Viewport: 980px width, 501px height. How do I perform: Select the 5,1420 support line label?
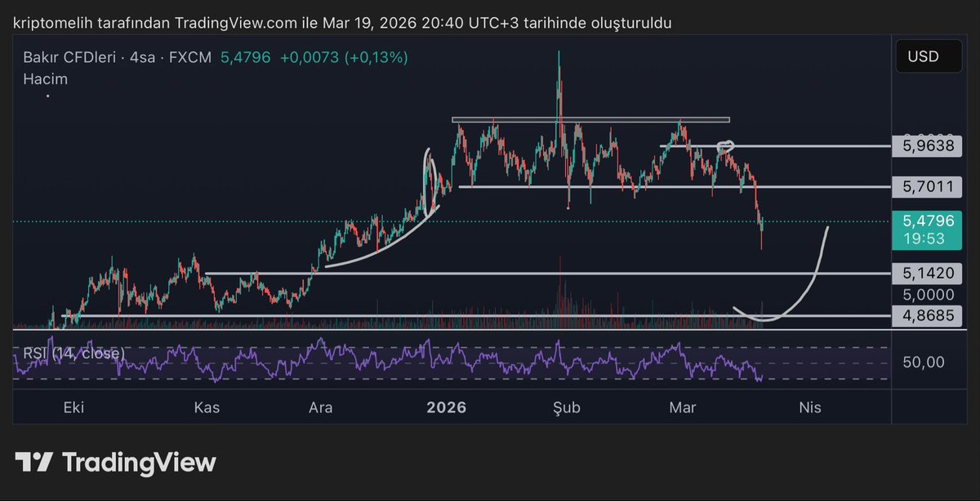(929, 273)
